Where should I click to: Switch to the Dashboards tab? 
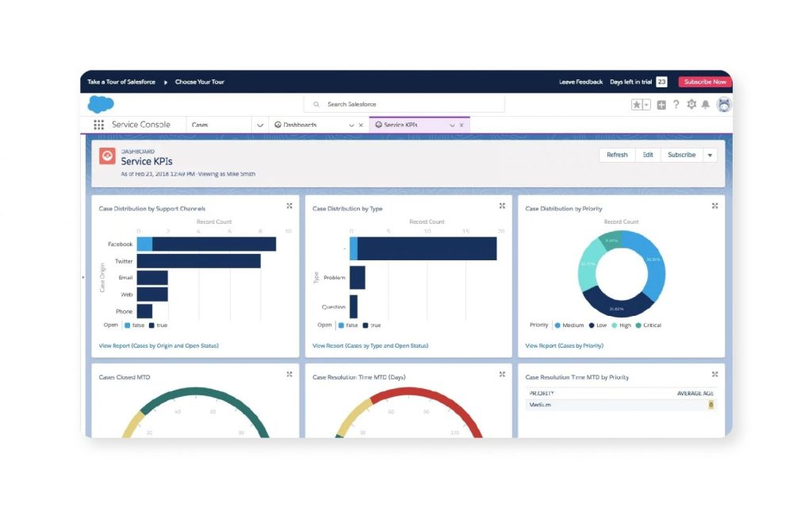[301, 125]
